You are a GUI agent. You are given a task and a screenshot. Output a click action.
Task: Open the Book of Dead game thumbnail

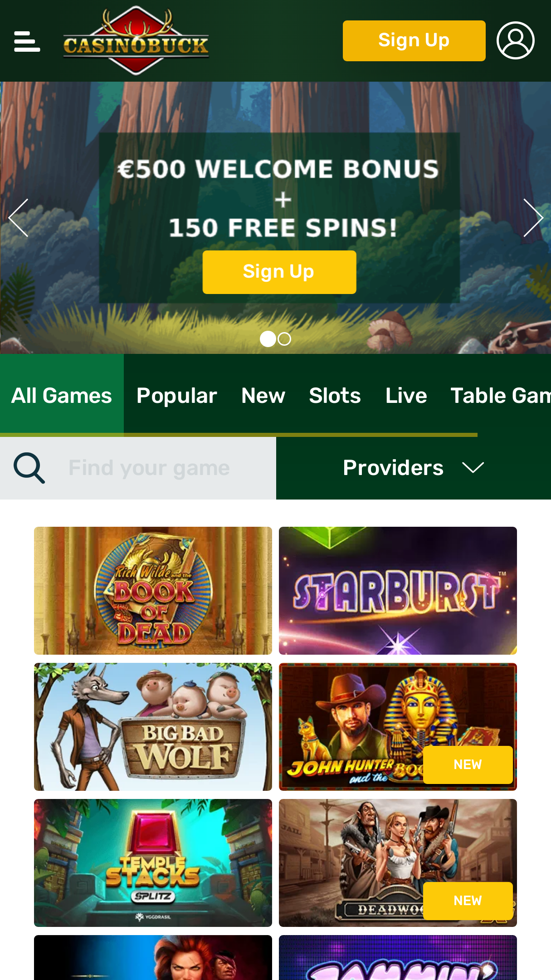(x=153, y=590)
